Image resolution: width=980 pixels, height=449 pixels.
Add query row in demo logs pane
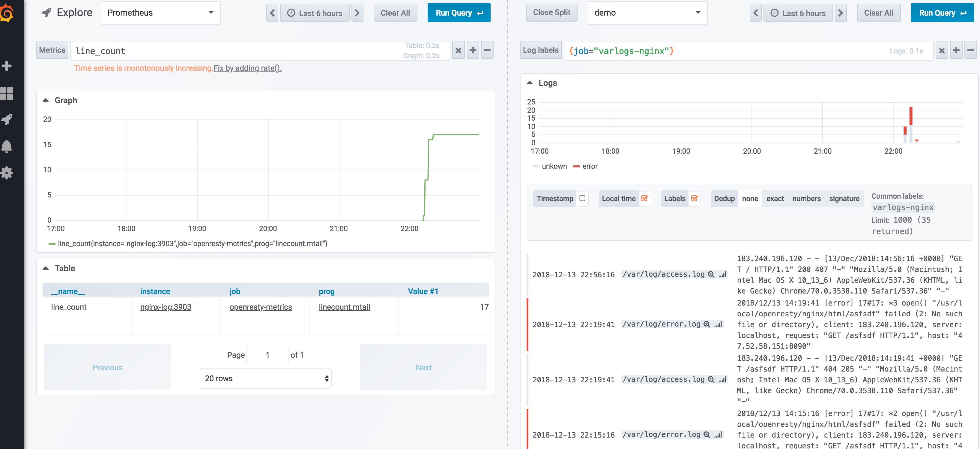pos(956,50)
